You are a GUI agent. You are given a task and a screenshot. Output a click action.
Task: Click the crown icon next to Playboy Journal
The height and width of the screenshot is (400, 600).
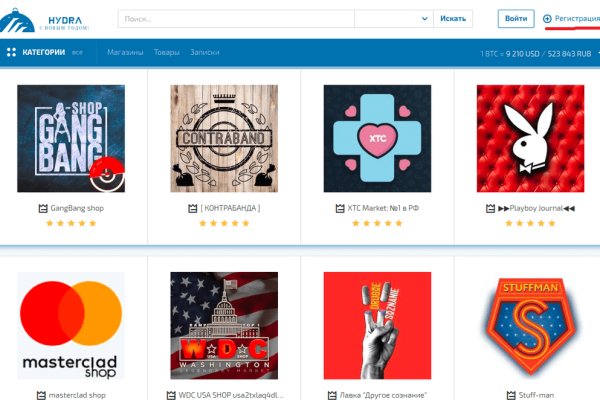[x=490, y=208]
